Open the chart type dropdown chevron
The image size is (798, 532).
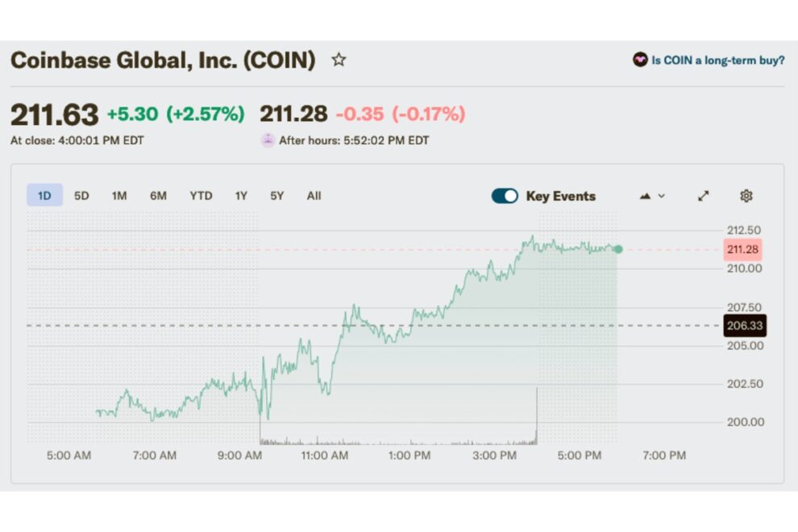660,196
